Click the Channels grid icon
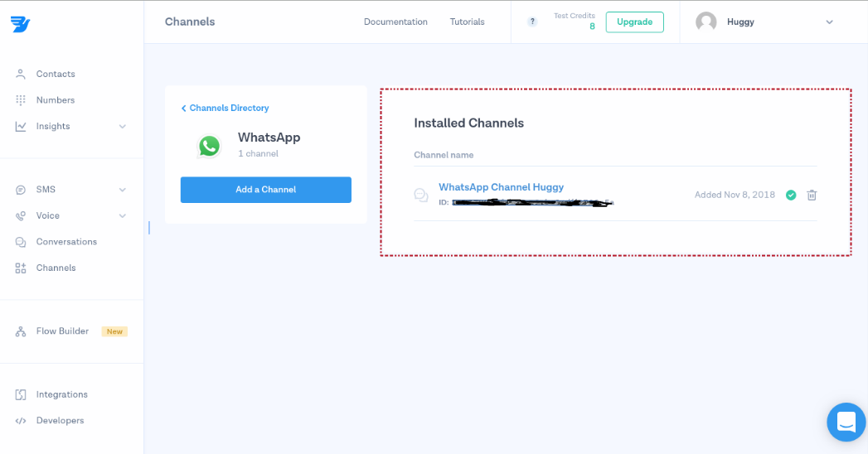The image size is (868, 454). point(21,268)
